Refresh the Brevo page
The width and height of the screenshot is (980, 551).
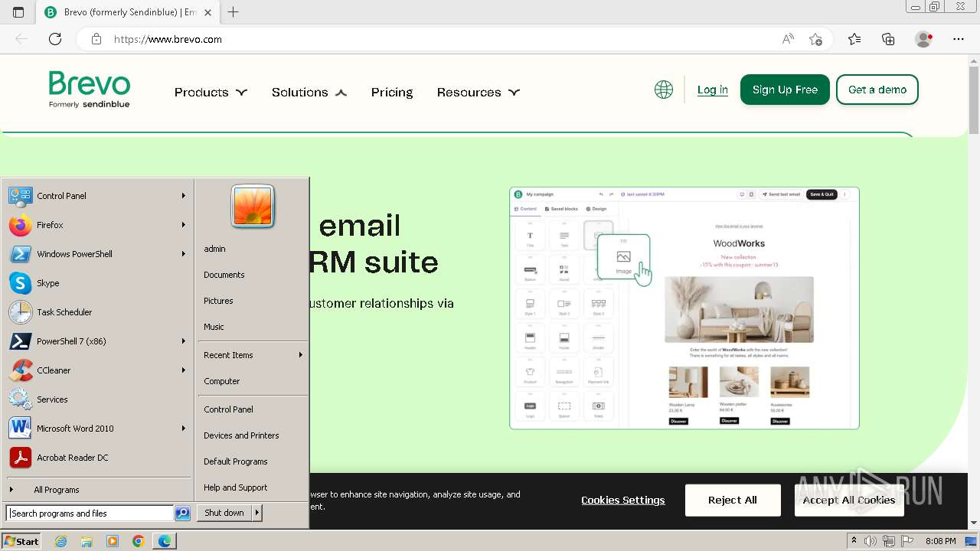55,39
